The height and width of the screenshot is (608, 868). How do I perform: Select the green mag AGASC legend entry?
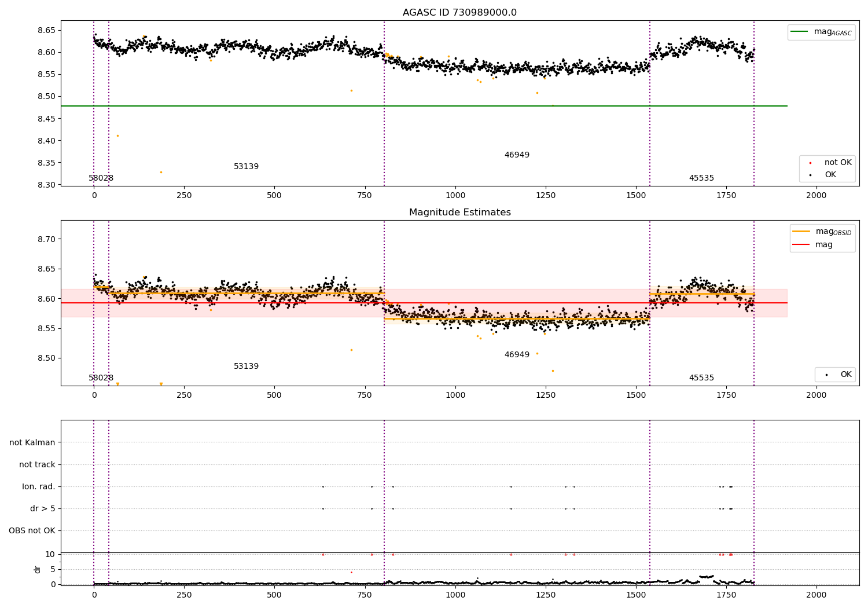pyautogui.click(x=822, y=32)
